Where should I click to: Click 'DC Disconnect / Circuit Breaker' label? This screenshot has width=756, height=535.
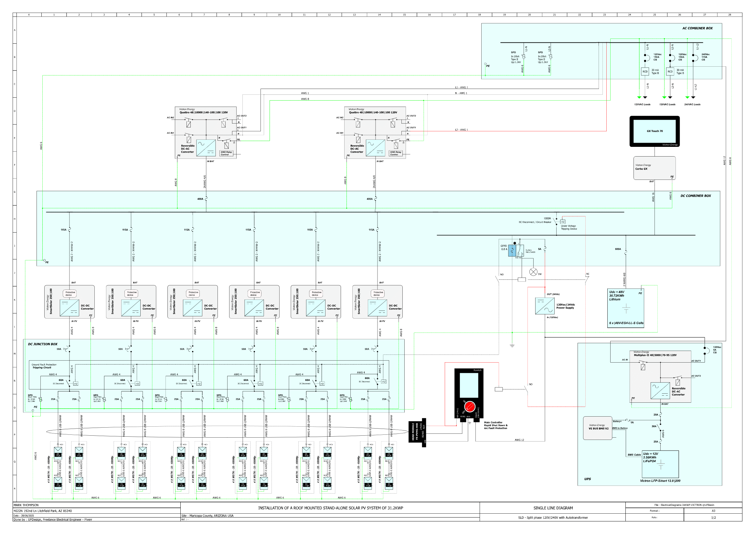point(535,222)
